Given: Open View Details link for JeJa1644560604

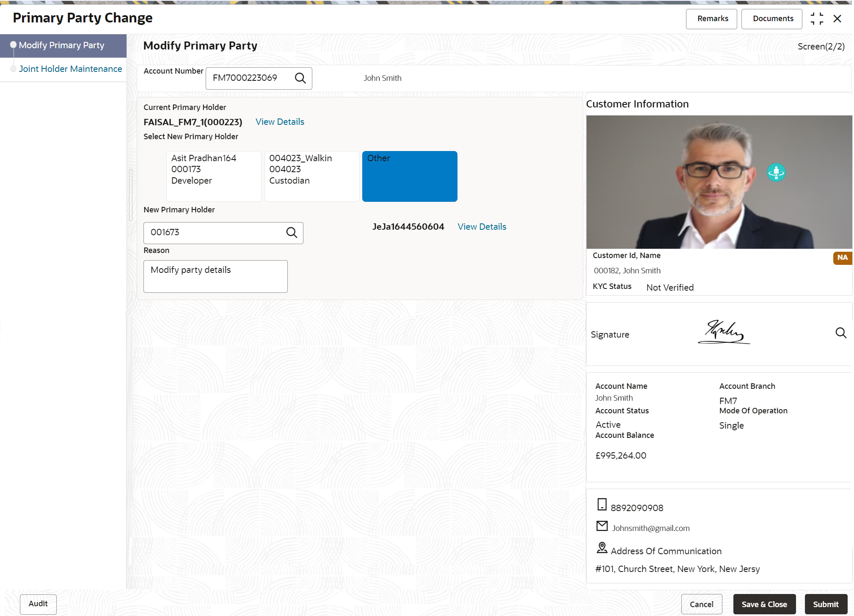Looking at the screenshot, I should 482,227.
